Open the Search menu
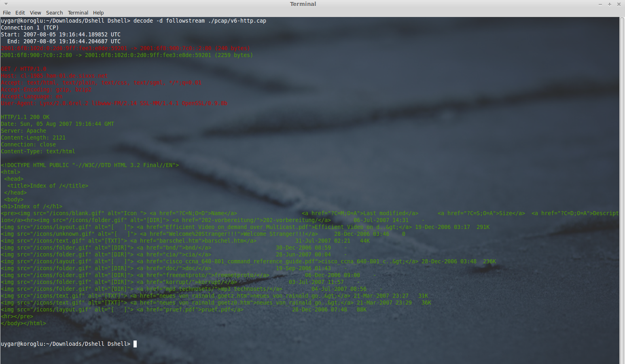The height and width of the screenshot is (364, 625). 54,13
